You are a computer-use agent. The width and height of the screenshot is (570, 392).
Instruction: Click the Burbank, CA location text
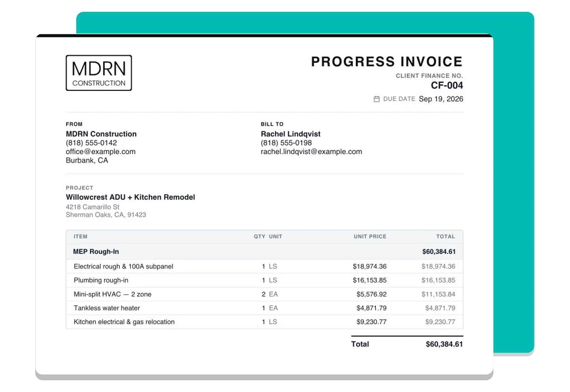click(87, 160)
